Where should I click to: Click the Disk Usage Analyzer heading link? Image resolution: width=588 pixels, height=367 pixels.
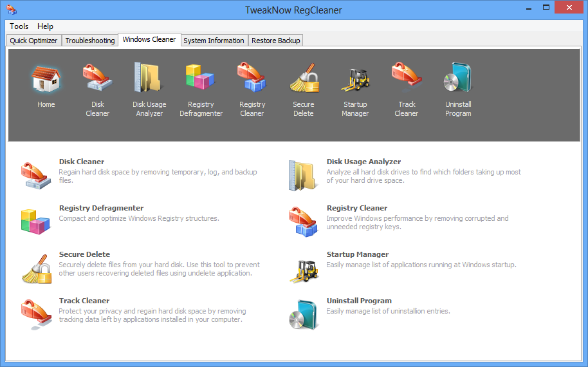pyautogui.click(x=363, y=162)
